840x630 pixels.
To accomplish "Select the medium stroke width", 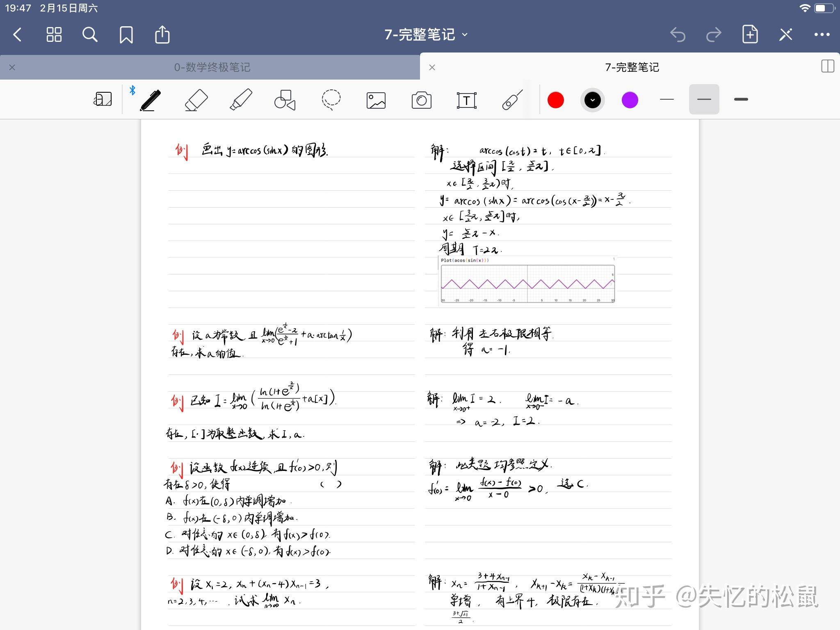I will point(704,99).
